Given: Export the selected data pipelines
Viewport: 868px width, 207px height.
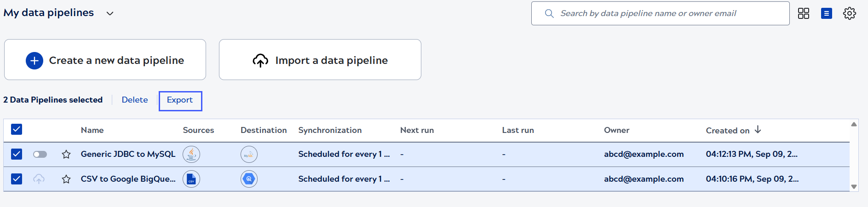Looking at the screenshot, I should click(180, 100).
